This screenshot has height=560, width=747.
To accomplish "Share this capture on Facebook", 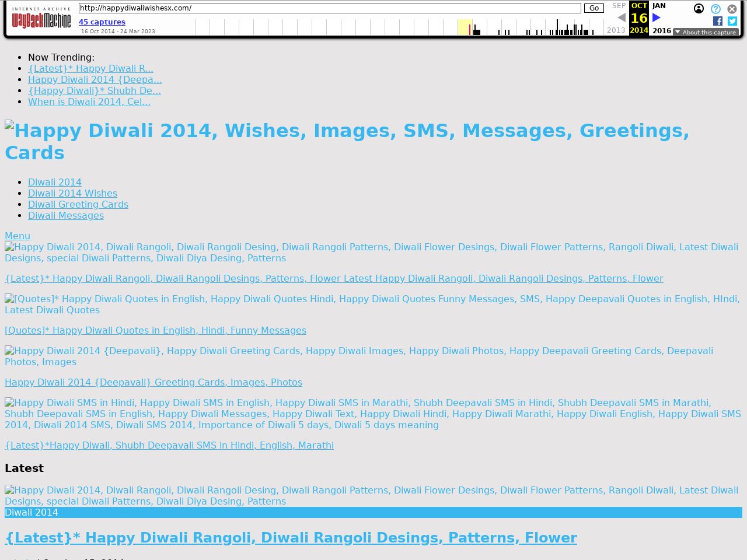I will coord(718,21).
